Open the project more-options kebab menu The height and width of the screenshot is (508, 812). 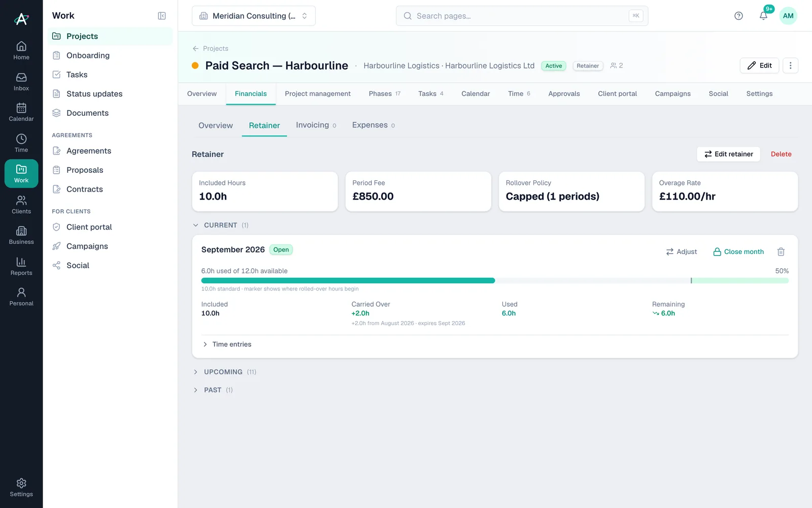pyautogui.click(x=790, y=66)
